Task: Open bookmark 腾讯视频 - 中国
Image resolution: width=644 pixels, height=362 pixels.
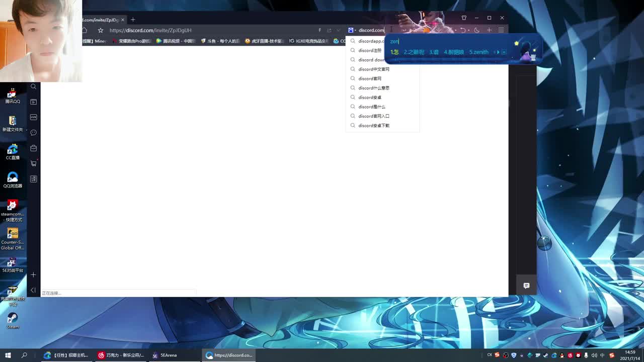Action: [x=176, y=41]
